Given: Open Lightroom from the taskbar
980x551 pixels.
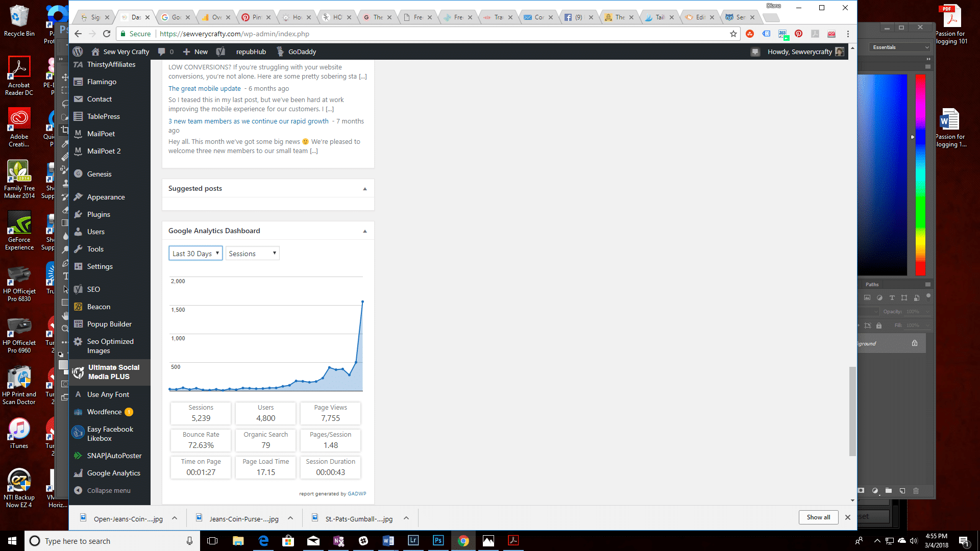Looking at the screenshot, I should tap(413, 541).
